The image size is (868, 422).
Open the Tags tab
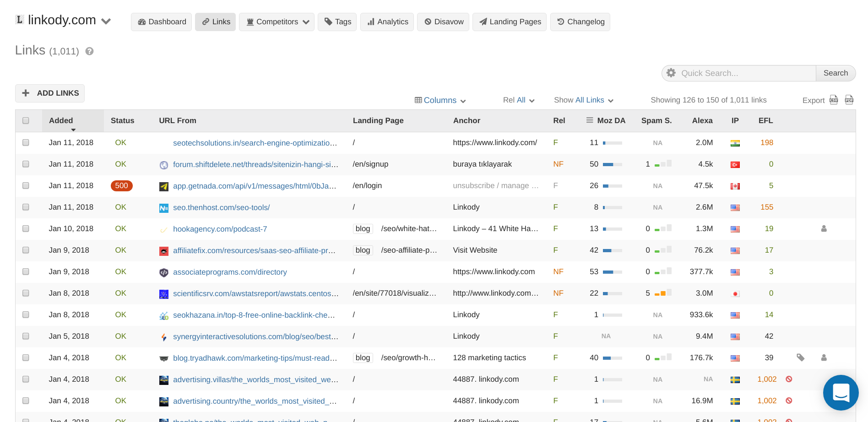point(337,22)
